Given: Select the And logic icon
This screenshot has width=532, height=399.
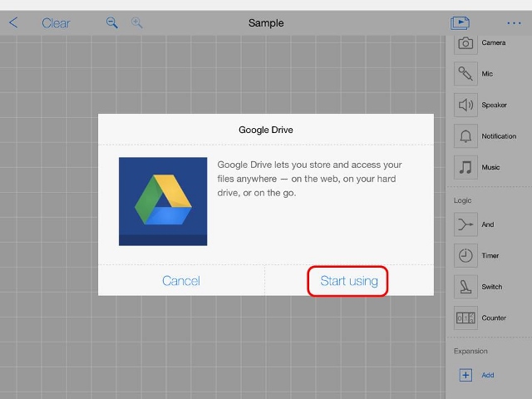Looking at the screenshot, I should (465, 224).
